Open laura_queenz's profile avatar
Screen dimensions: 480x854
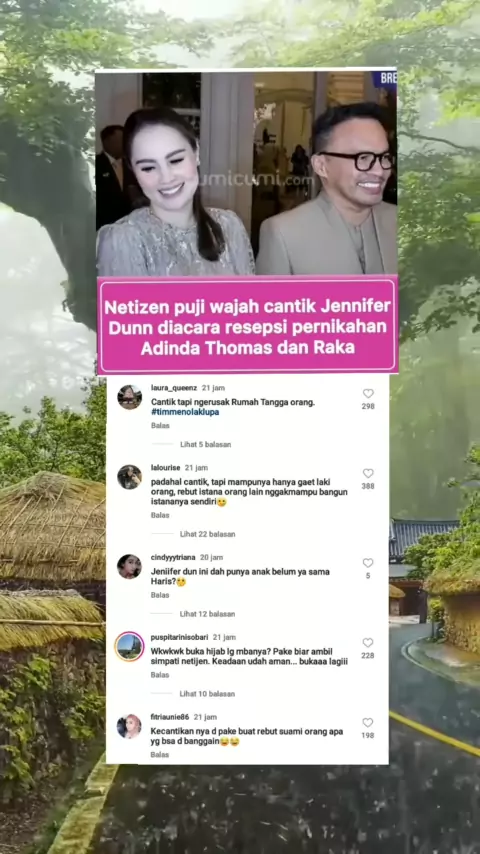130,397
